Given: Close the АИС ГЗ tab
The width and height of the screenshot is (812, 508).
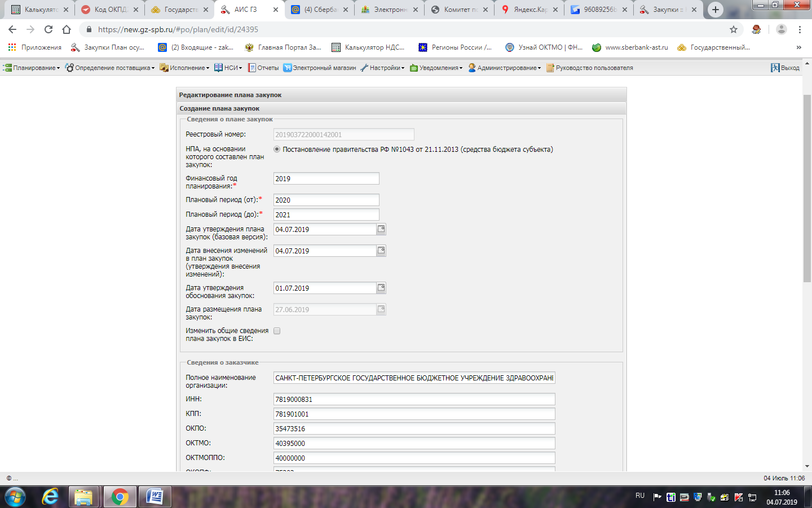Looking at the screenshot, I should 276,10.
